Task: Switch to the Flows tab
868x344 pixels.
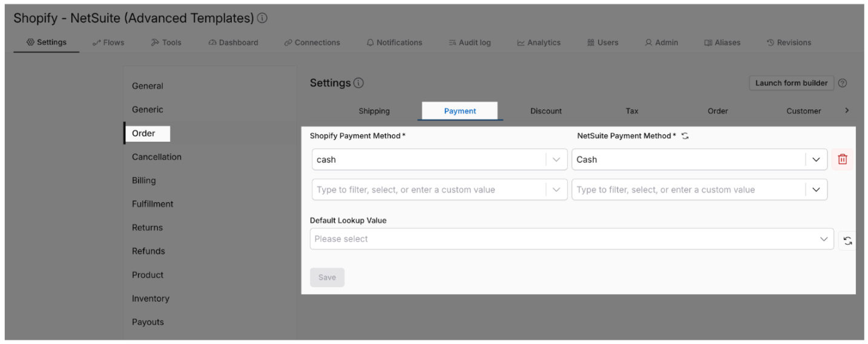Action: [x=108, y=42]
